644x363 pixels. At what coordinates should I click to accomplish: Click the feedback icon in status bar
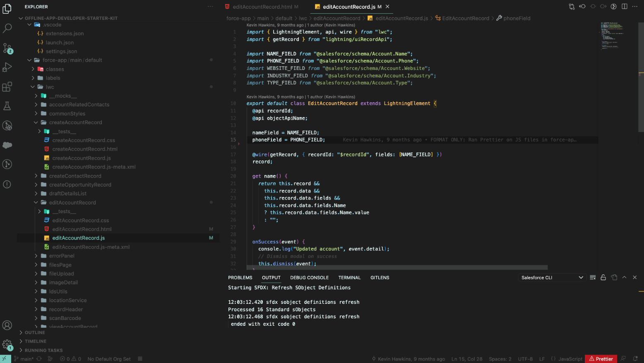tap(623, 359)
